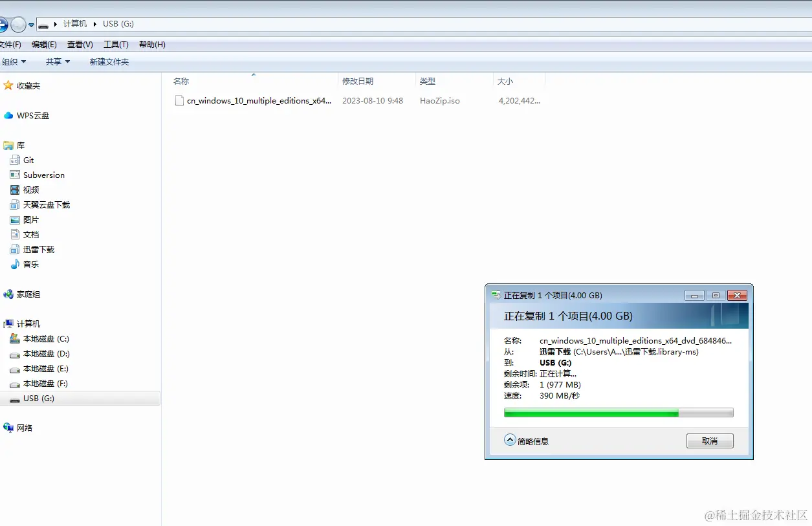Select 本地磁盘 (D:) in the navigation tree
Image resolution: width=812 pixels, height=526 pixels.
coord(47,354)
